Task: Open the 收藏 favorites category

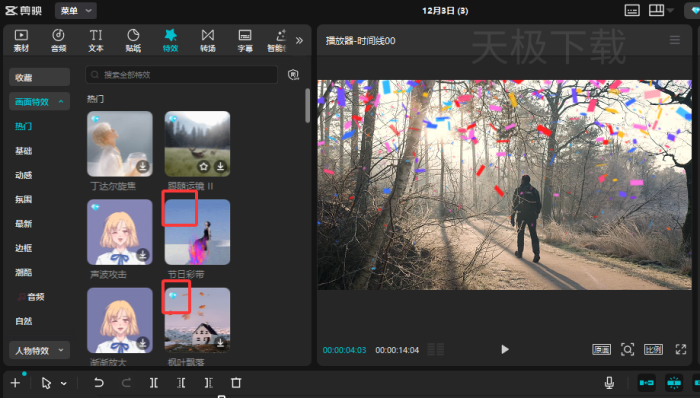Action: click(x=39, y=77)
